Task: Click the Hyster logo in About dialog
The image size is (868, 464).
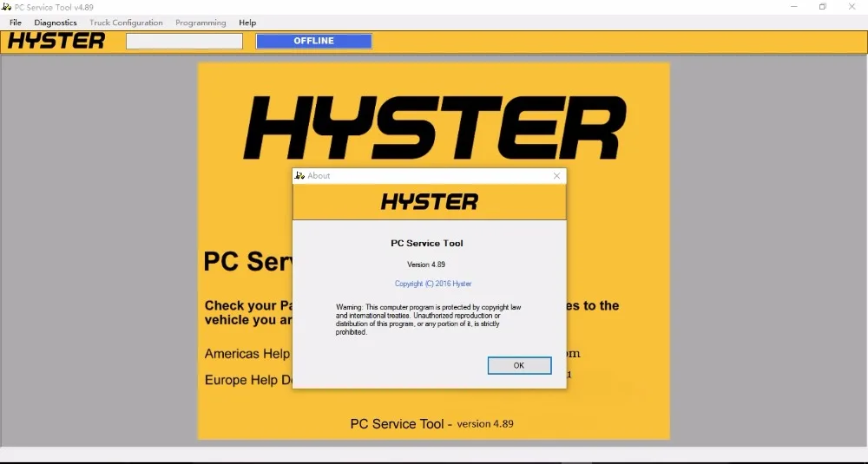Action: pyautogui.click(x=430, y=202)
